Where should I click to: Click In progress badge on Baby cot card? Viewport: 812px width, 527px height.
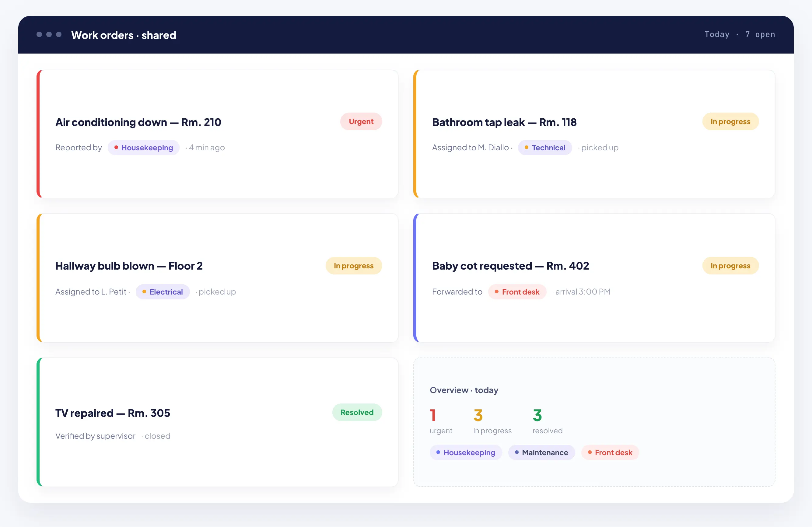click(730, 266)
